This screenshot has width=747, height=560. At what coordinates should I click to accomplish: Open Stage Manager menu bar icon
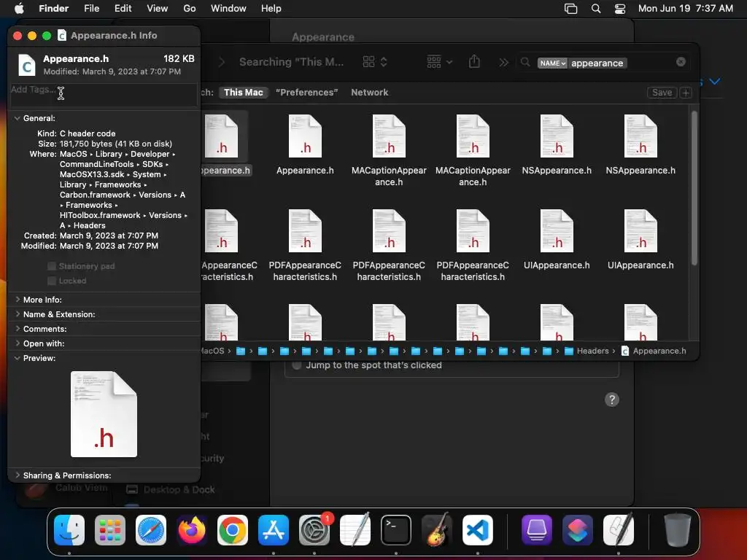(570, 9)
